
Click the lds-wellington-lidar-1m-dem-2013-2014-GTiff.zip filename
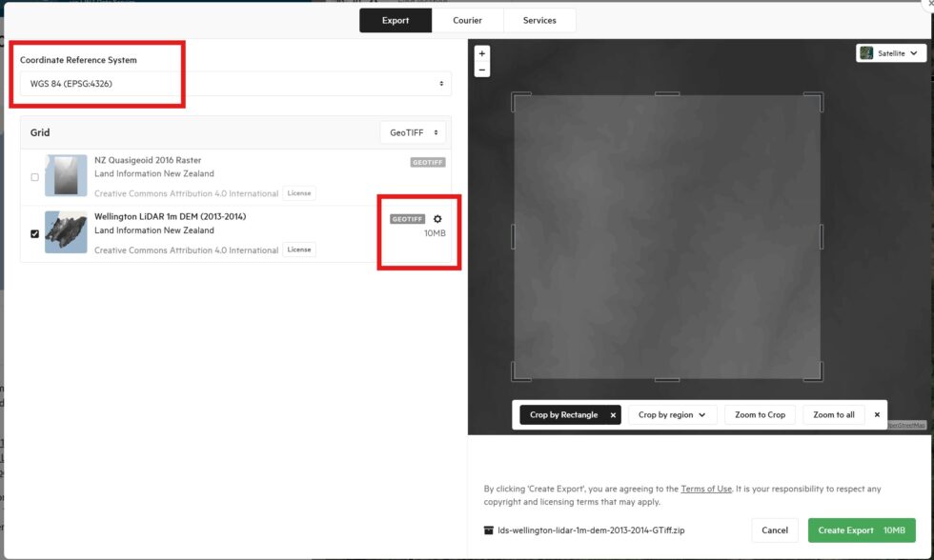(591, 530)
